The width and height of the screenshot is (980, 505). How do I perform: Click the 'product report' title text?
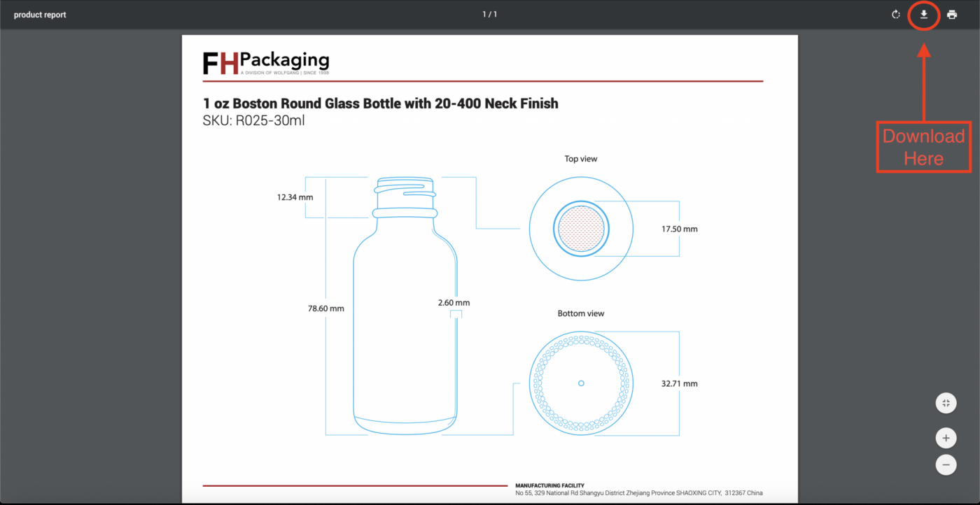[40, 14]
